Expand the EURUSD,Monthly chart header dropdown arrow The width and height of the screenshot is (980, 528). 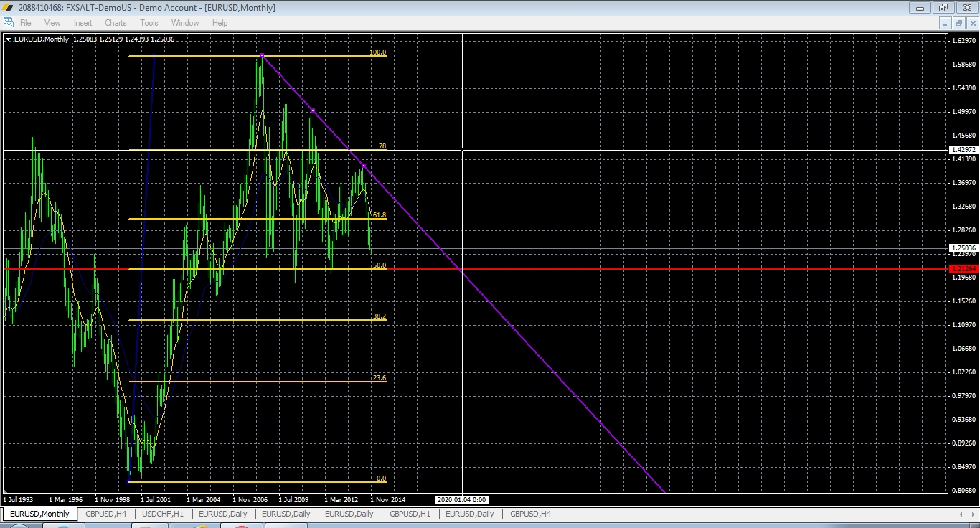point(7,39)
